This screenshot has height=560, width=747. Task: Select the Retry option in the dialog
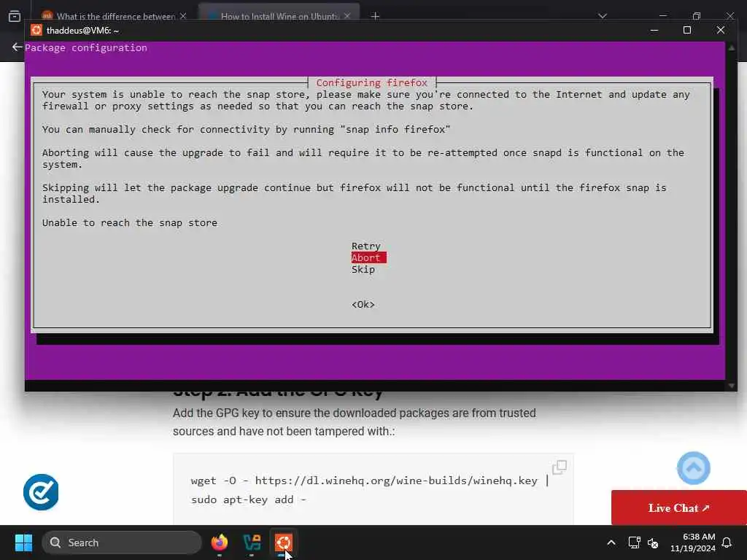point(366,246)
